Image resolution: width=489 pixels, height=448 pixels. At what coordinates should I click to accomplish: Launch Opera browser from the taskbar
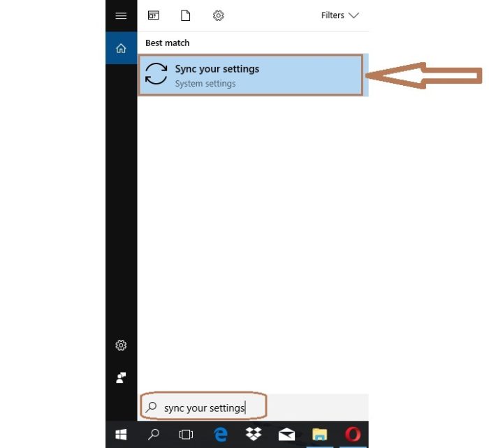353,434
